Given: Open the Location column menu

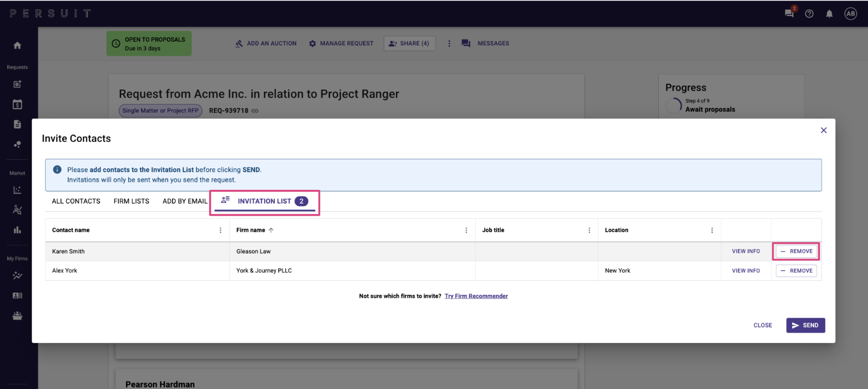Looking at the screenshot, I should 712,230.
